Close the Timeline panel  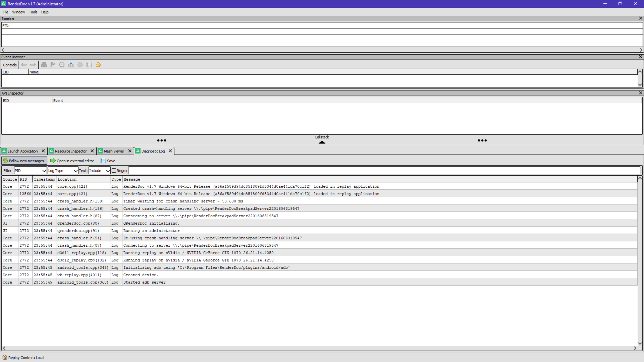pyautogui.click(x=640, y=18)
